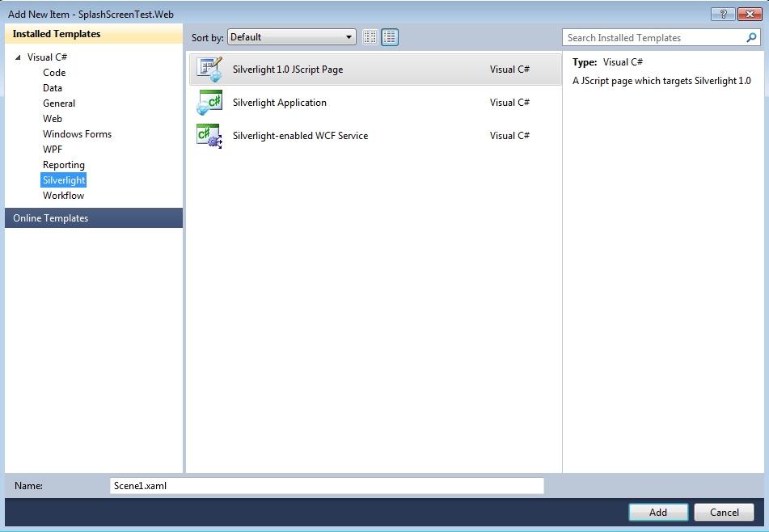Click the Name field containing Scene1.xaml
Viewport: 769px width, 532px height.
tap(327, 486)
